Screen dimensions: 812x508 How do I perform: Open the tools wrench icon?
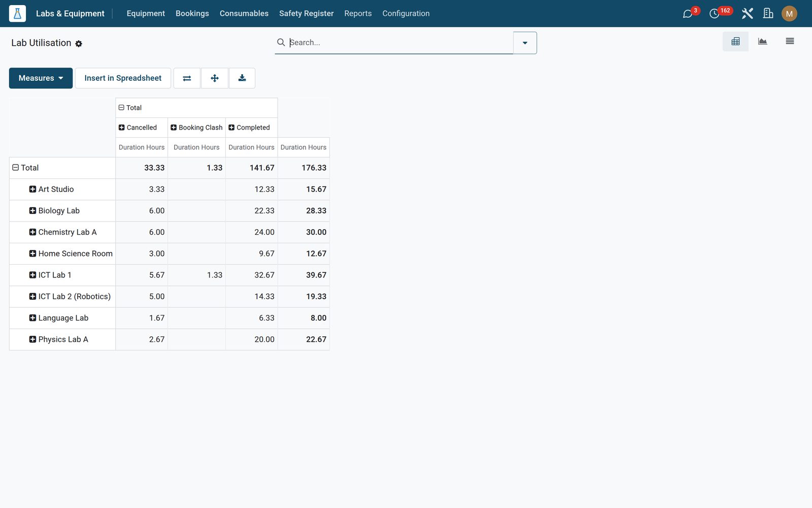pos(747,14)
